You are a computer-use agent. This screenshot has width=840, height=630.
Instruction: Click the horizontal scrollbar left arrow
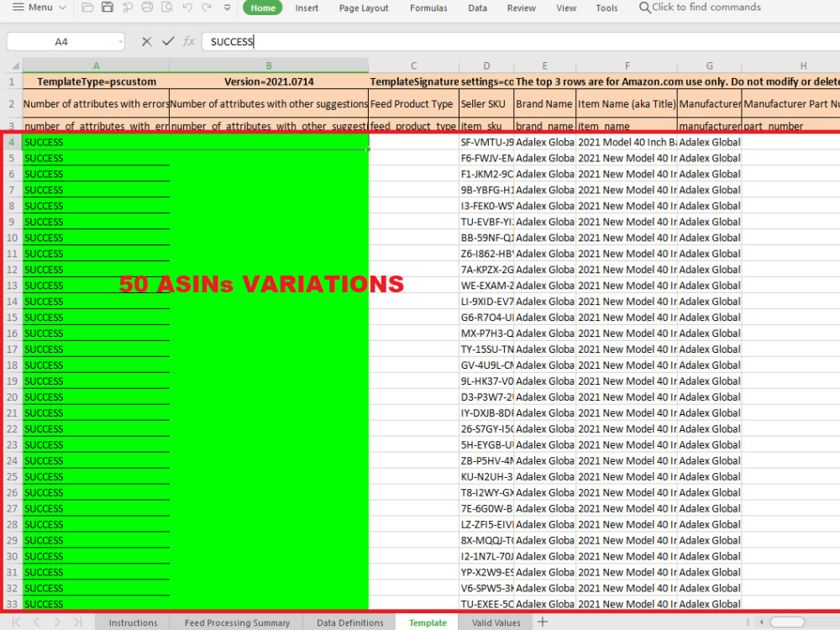(x=761, y=622)
